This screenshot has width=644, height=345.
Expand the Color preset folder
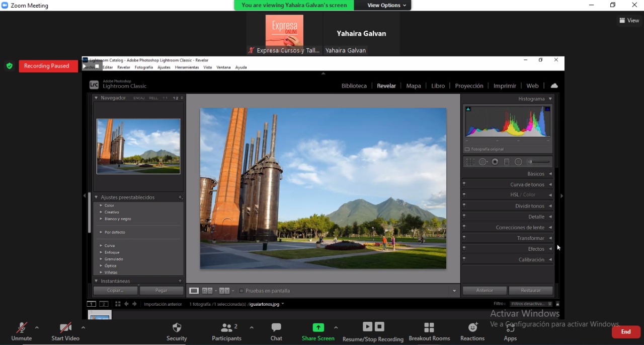101,205
